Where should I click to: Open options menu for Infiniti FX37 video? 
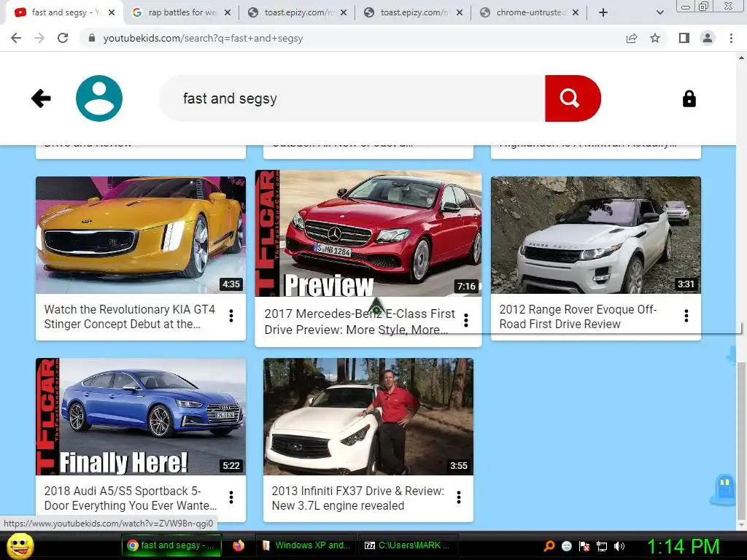(x=459, y=497)
